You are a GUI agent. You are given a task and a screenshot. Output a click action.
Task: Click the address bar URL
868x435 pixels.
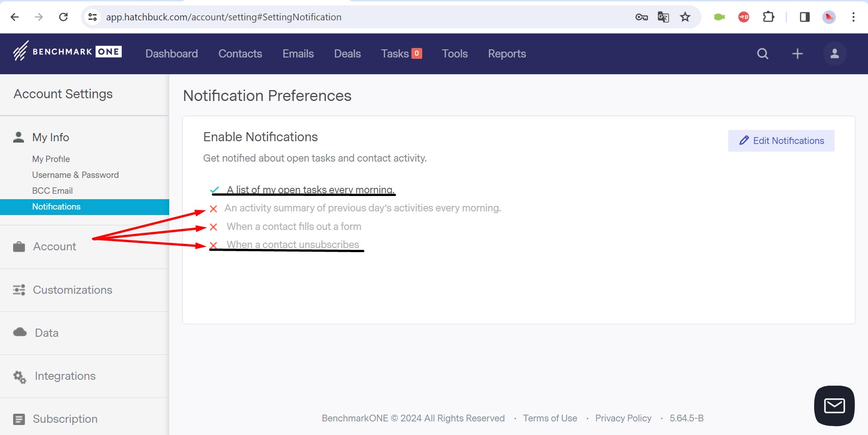(224, 17)
